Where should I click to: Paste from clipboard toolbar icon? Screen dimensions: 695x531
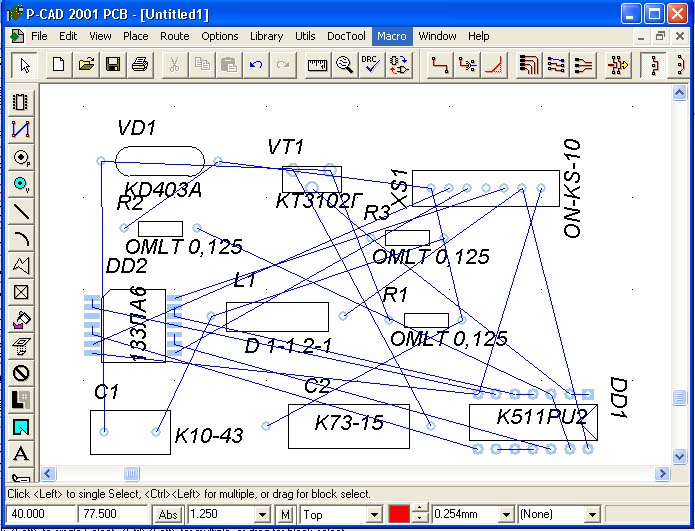(229, 65)
